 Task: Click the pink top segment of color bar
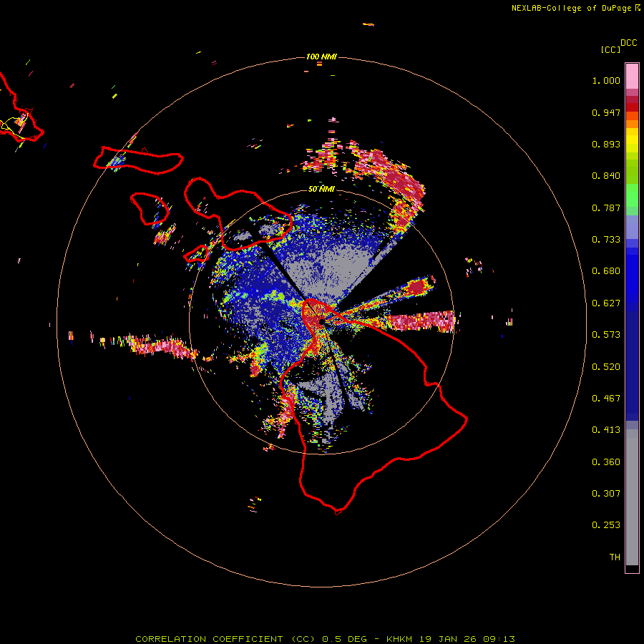[x=632, y=77]
